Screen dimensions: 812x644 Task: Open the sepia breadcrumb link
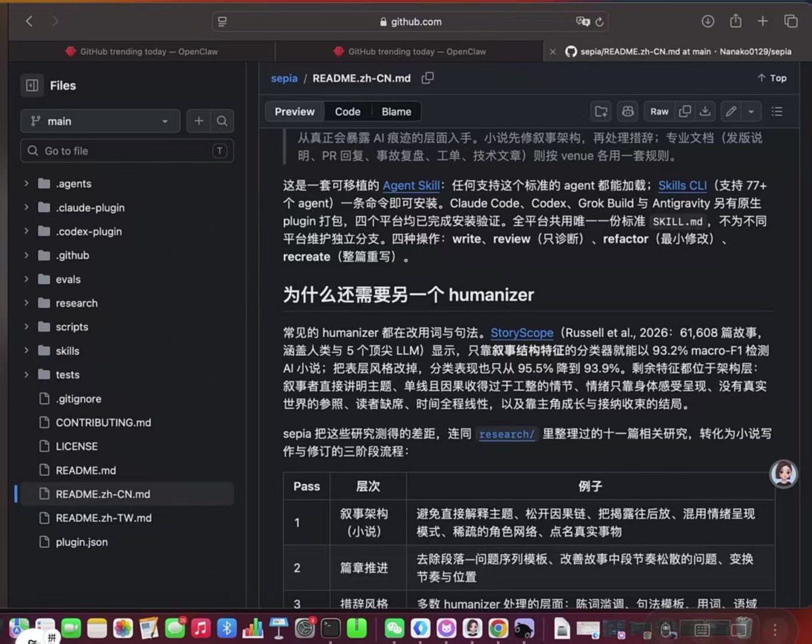284,78
